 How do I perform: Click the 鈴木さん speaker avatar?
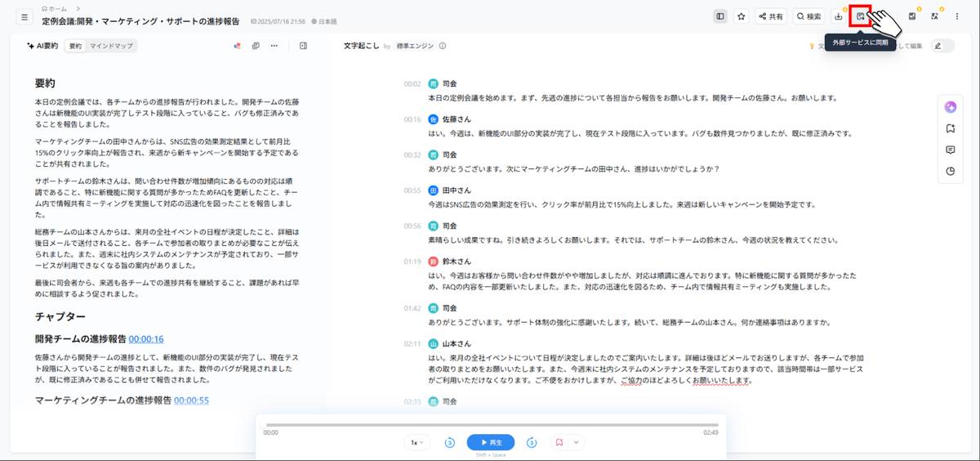pyautogui.click(x=433, y=262)
